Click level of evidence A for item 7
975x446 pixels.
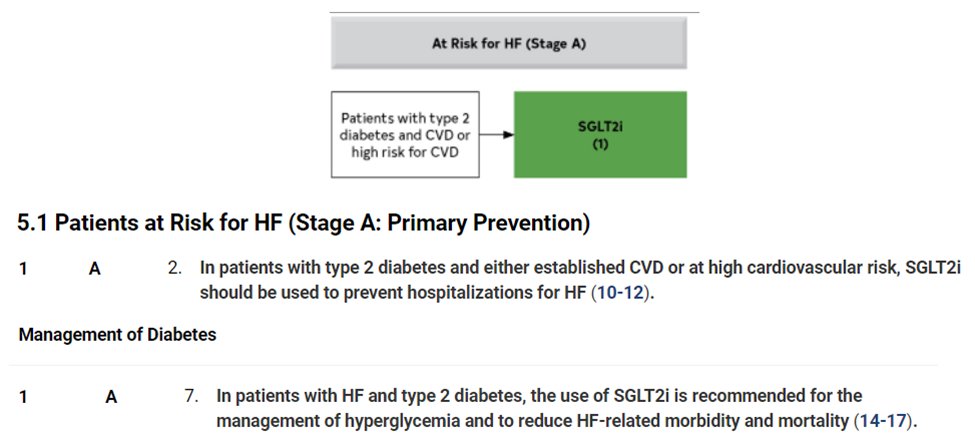pyautogui.click(x=111, y=397)
